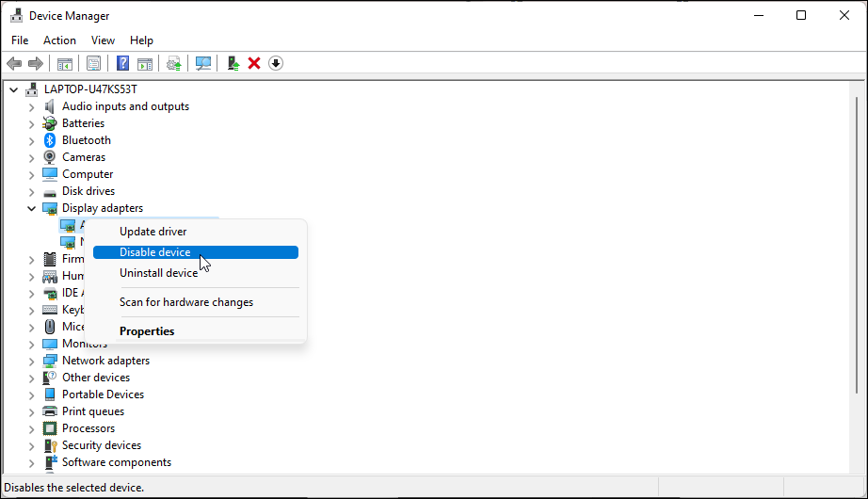Click the Properties sheet toolbar icon
The width and height of the screenshot is (868, 499).
pyautogui.click(x=93, y=64)
